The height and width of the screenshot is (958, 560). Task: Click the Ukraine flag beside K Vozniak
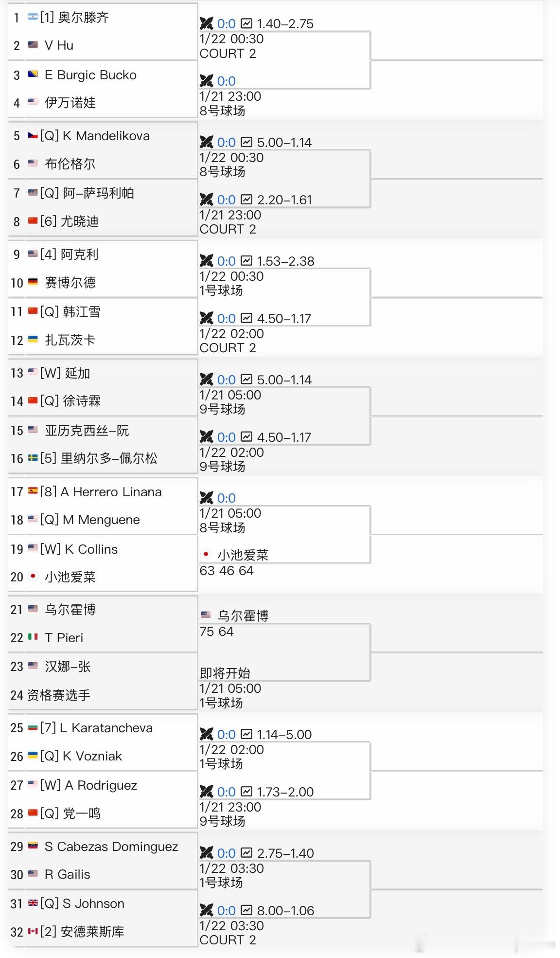click(x=34, y=756)
